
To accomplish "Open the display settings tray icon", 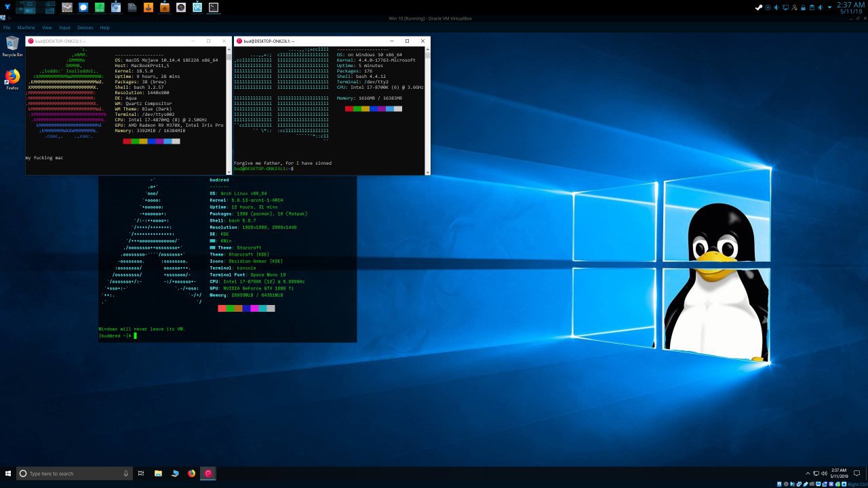I will (x=785, y=7).
